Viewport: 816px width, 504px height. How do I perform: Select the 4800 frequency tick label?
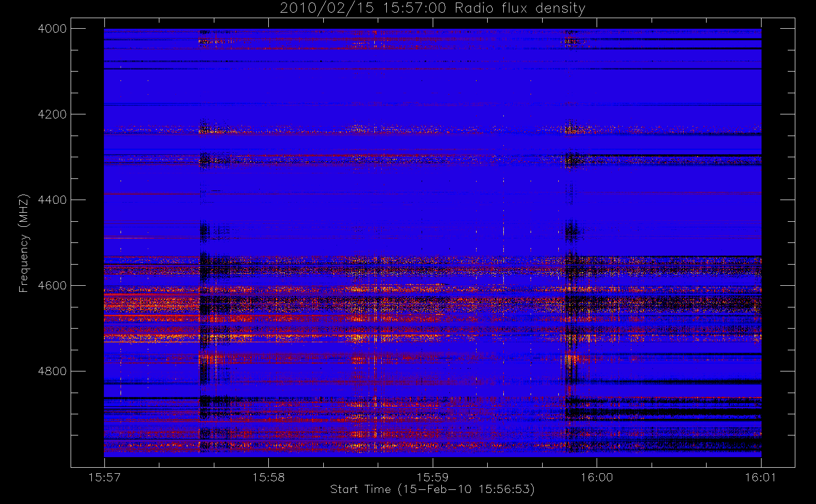[x=52, y=371]
